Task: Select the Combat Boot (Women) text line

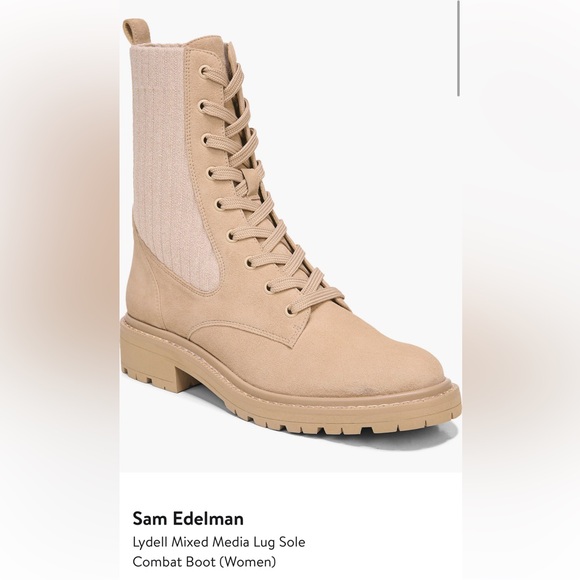Action: coord(204,562)
